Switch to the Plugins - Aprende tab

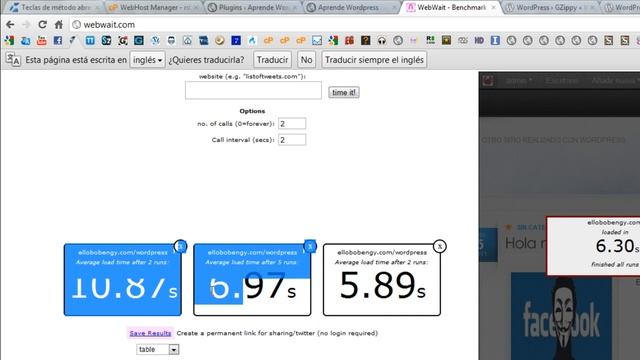[x=253, y=7]
